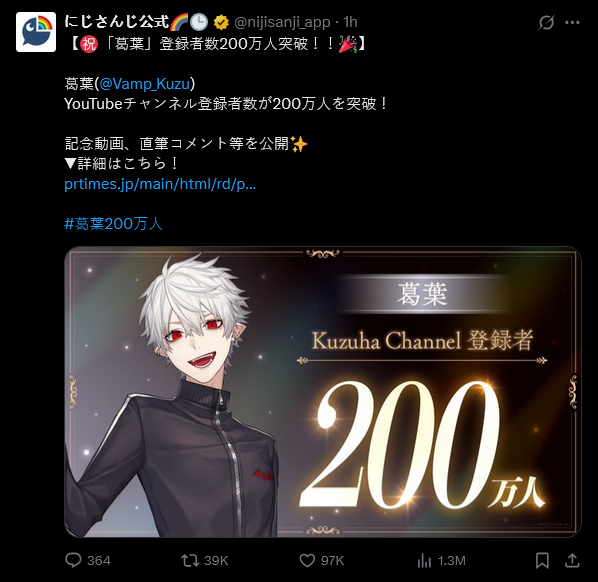Viewport: 598px width, 582px height.
Task: Follow the prtimes.jp article link
Action: 160,184
